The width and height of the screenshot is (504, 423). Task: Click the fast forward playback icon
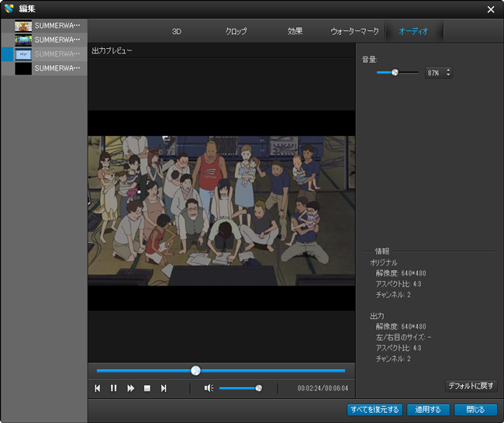pyautogui.click(x=130, y=388)
